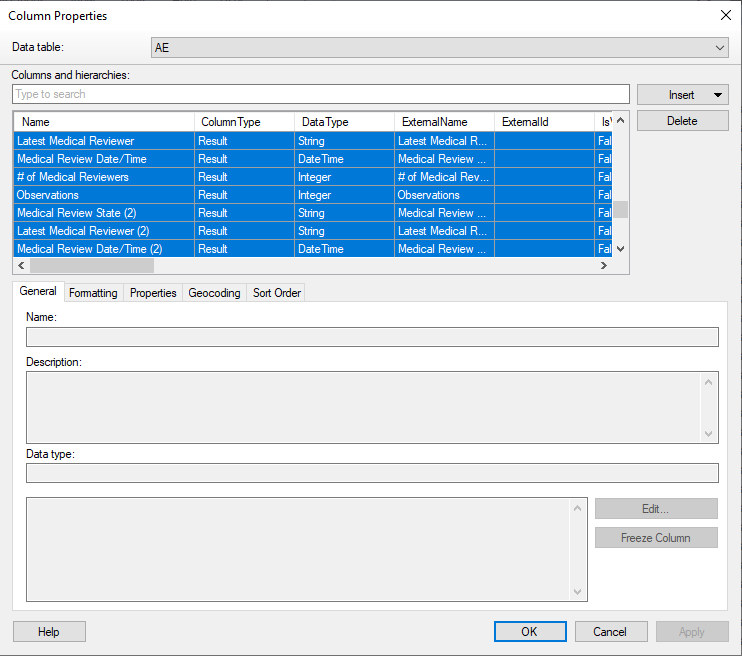Screen dimensions: 742x656
Task: Click the ExternalName column header
Action: click(x=444, y=122)
